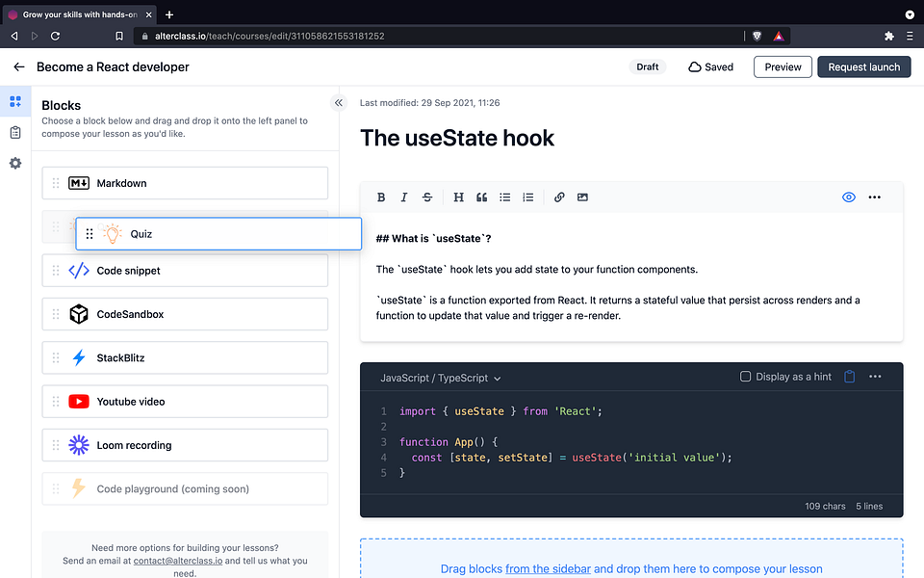Click the Bold formatting icon

click(x=381, y=197)
